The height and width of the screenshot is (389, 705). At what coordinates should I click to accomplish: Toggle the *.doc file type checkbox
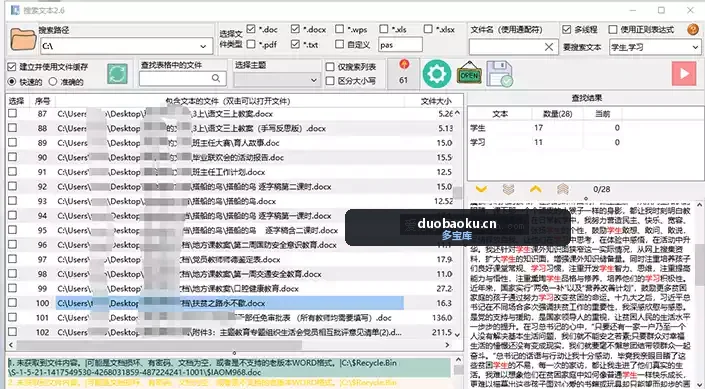[251, 29]
